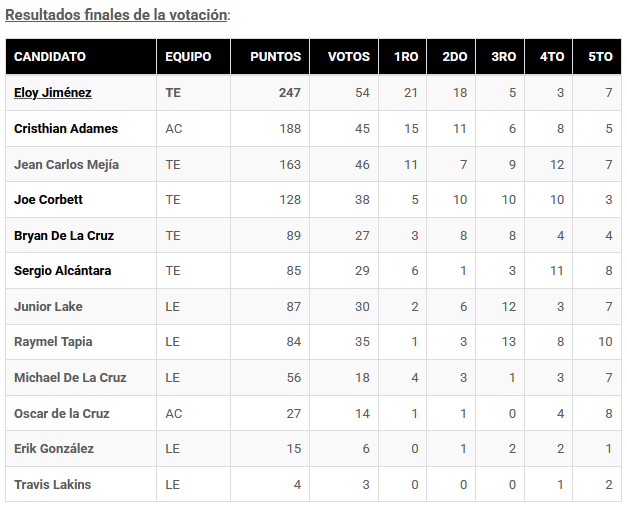Image resolution: width=627 pixels, height=511 pixels.
Task: Click the Cristhian Adames name
Action: coord(66,129)
